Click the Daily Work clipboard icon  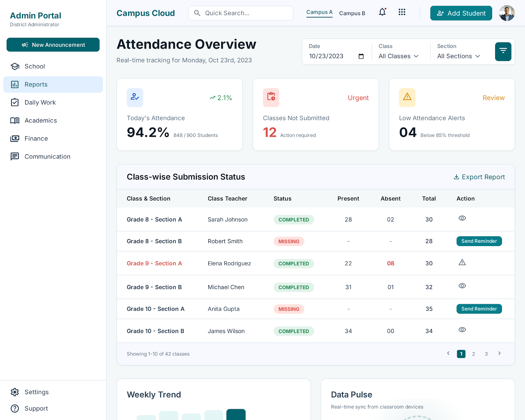coord(15,102)
